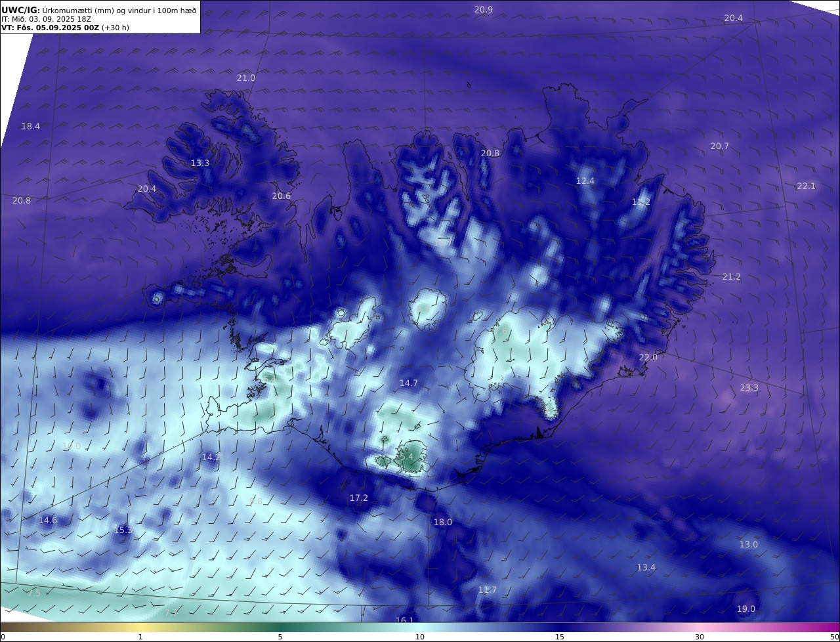Select the valid time "VT: Fös. 05.09.2025 00Z"
Screen dimensions: 840x642
pos(51,28)
